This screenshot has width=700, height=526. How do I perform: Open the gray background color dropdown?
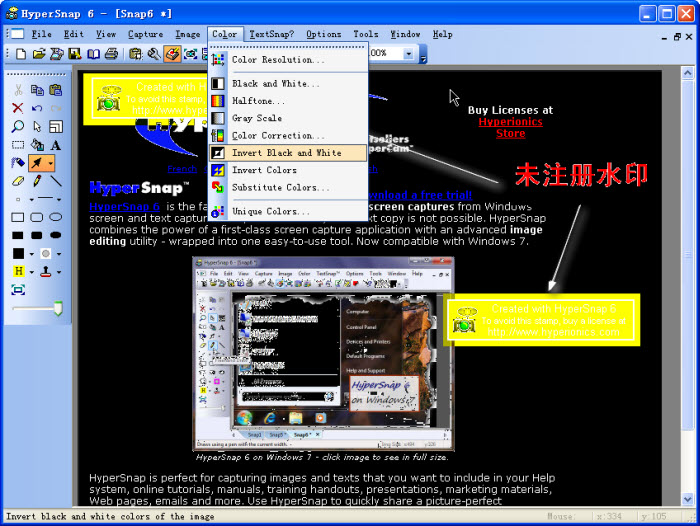point(59,254)
